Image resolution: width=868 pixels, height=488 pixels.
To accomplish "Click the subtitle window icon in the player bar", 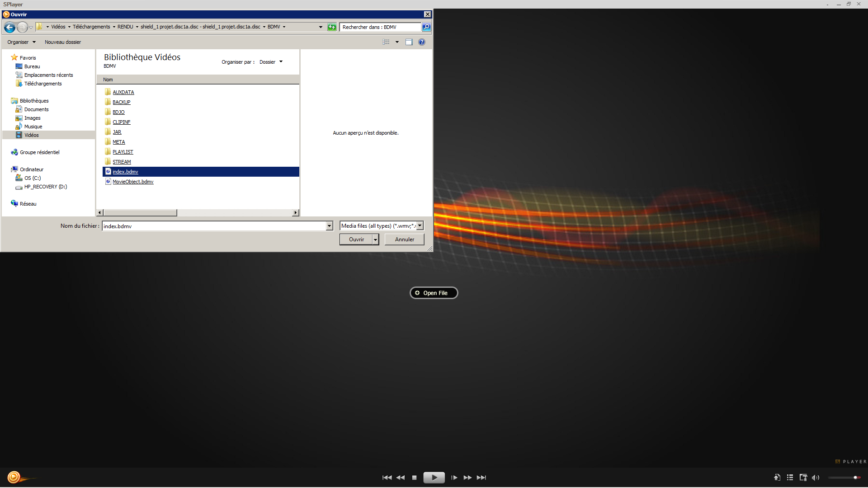I will point(803,478).
